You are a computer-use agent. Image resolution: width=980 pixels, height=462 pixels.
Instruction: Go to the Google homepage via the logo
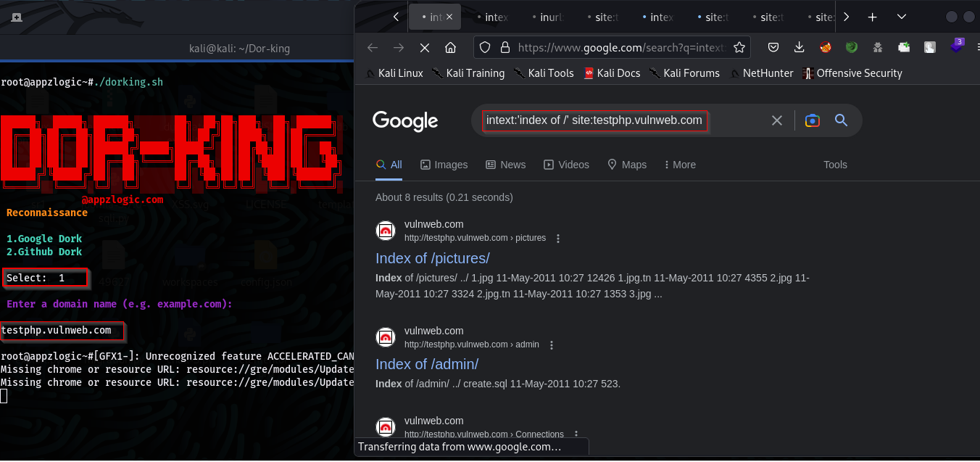coord(405,121)
